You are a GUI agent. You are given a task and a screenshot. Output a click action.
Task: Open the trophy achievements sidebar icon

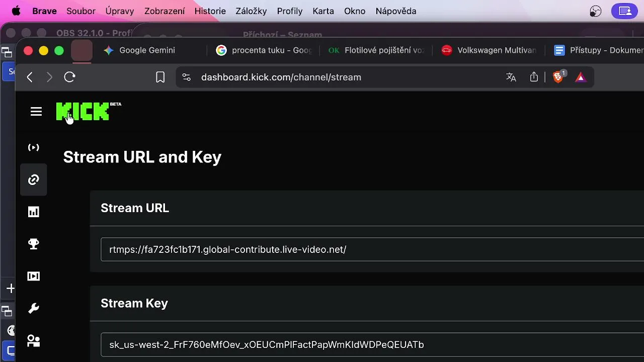coord(34,244)
